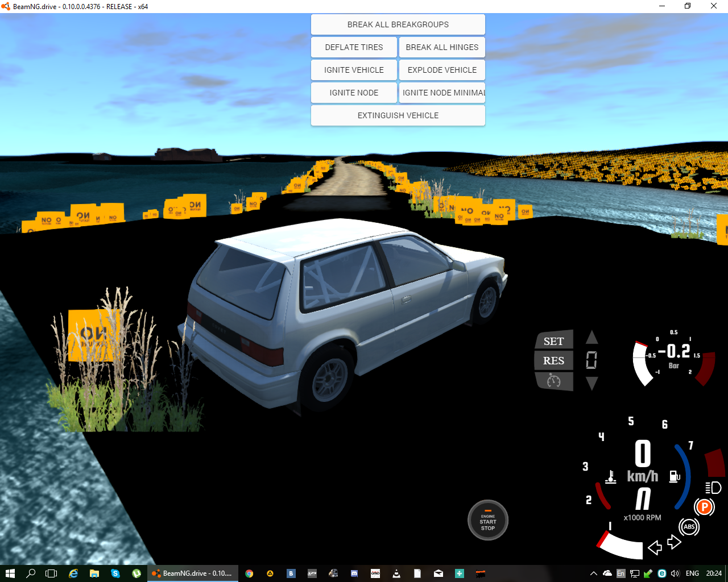Click the parking brake indicator icon
This screenshot has height=582, width=728.
pyautogui.click(x=704, y=506)
